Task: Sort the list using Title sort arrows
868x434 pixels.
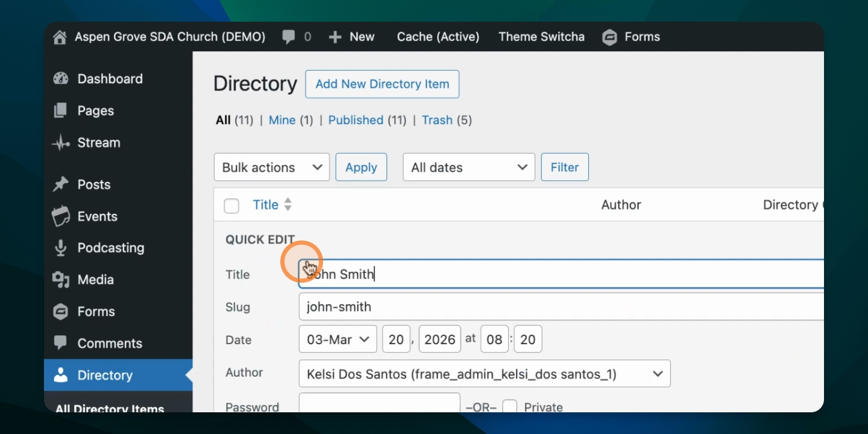Action: tap(288, 205)
